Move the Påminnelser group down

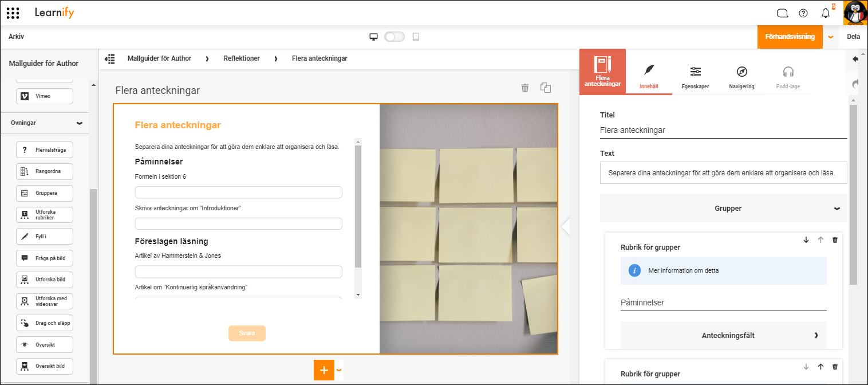(806, 240)
